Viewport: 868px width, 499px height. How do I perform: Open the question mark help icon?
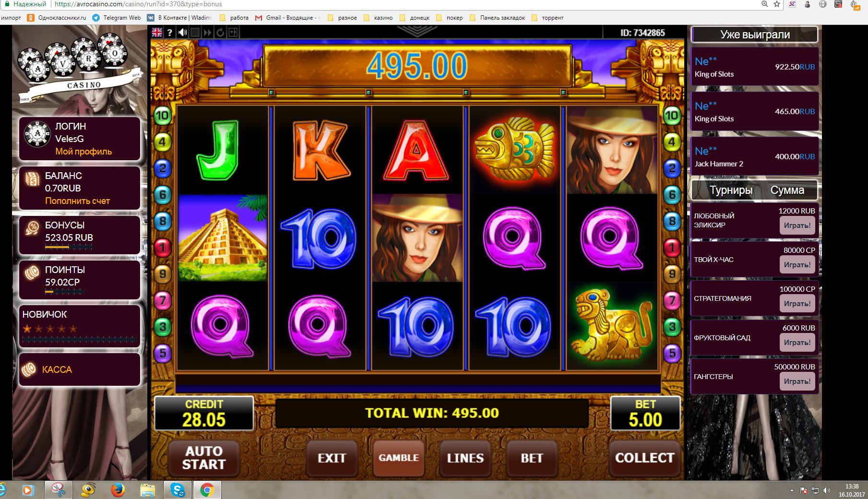point(169,32)
